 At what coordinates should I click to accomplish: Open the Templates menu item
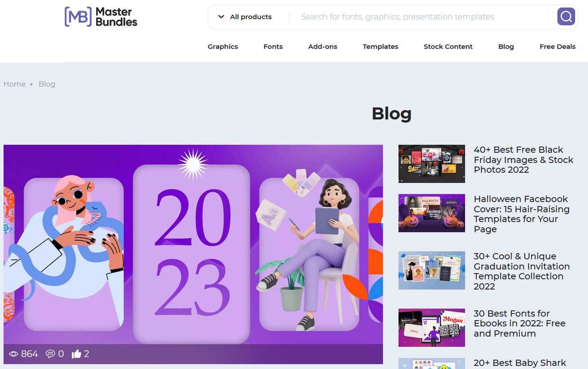[x=380, y=47]
